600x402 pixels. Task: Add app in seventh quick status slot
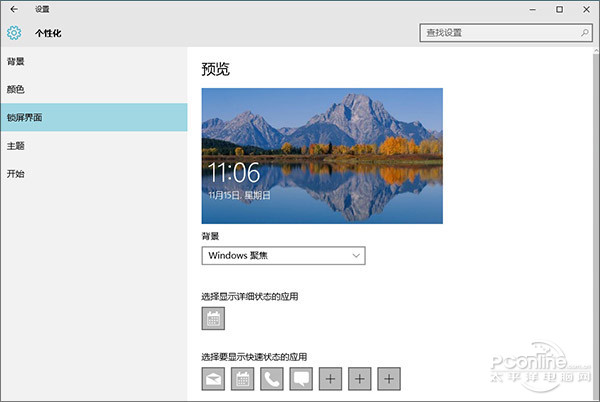[389, 379]
